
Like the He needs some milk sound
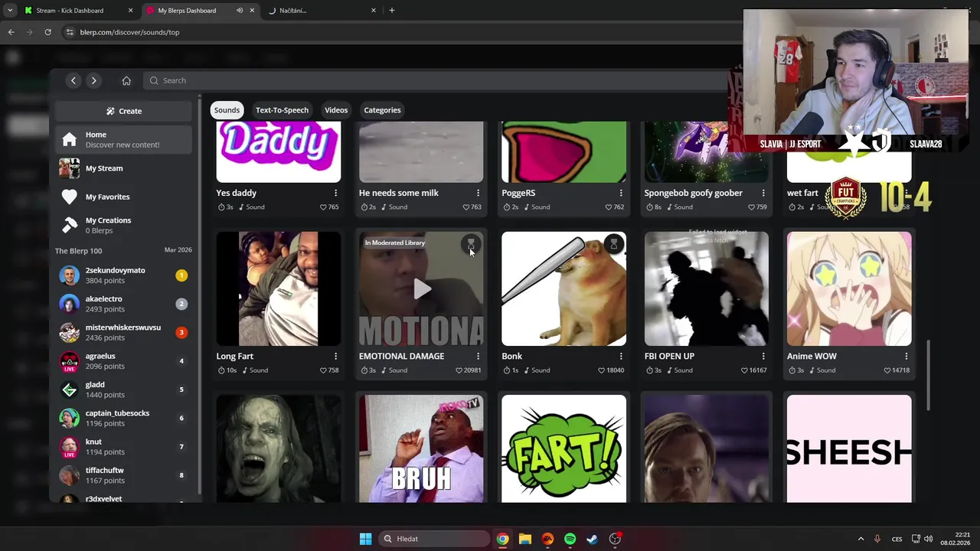pos(465,207)
